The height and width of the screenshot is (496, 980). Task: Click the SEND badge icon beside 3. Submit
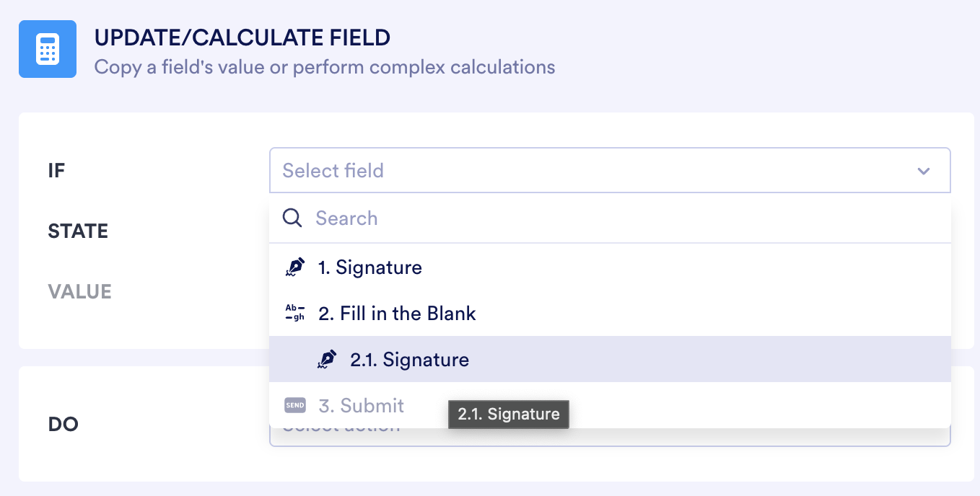(294, 405)
